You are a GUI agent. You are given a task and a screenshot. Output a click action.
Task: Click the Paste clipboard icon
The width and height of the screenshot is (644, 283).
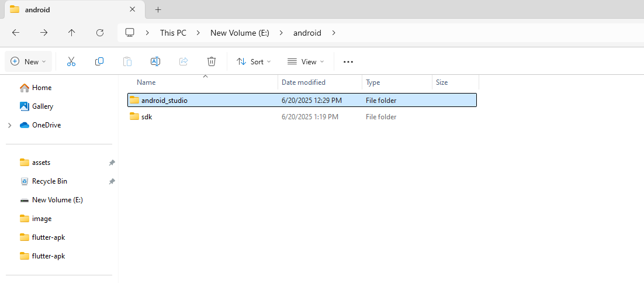click(x=127, y=61)
